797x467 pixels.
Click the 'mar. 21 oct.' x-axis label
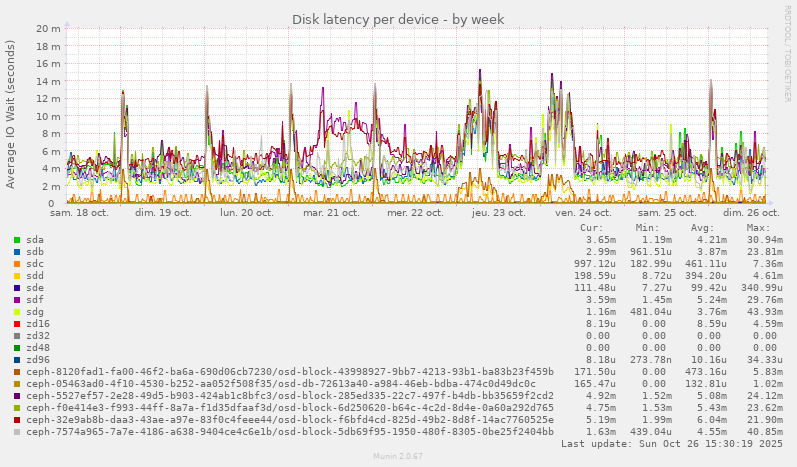coord(331,213)
